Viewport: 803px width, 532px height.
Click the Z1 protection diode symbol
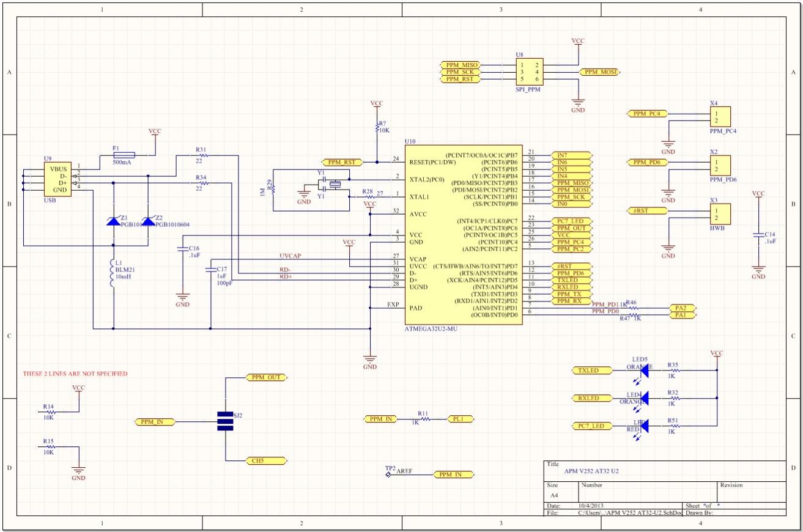(114, 221)
